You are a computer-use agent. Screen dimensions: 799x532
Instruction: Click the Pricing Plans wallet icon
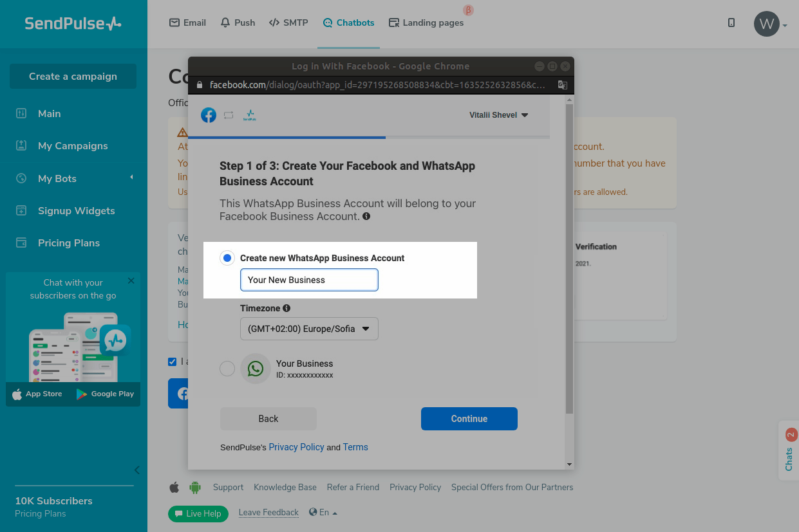coord(21,243)
